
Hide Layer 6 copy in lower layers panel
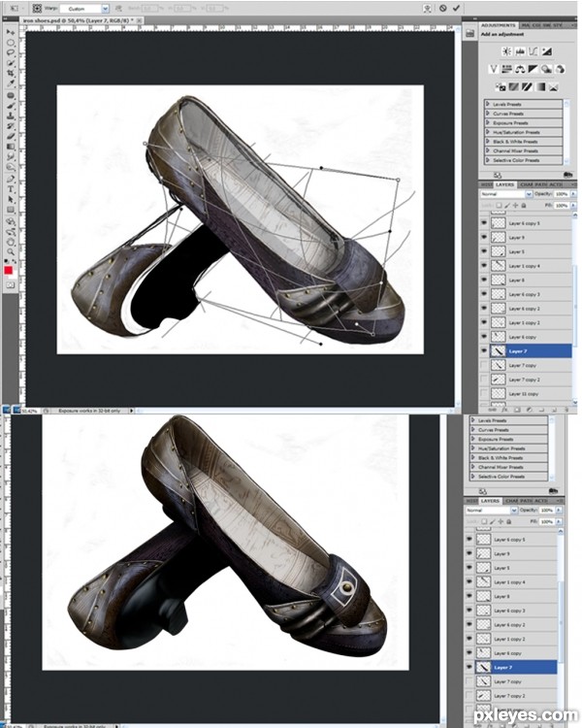(469, 653)
